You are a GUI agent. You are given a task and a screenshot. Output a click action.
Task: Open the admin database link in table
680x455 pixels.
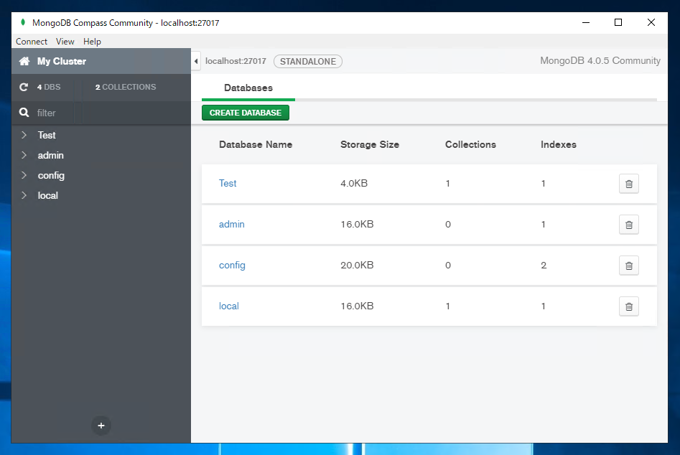(232, 224)
